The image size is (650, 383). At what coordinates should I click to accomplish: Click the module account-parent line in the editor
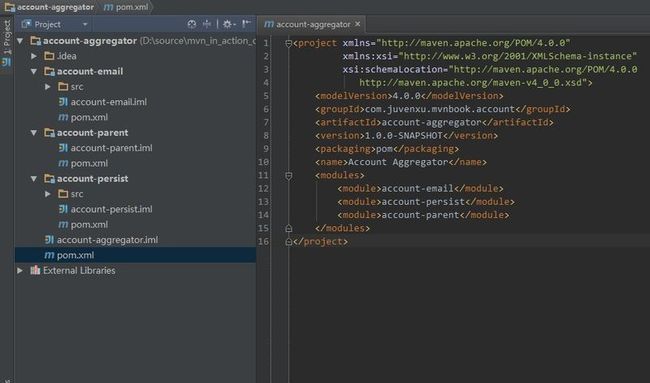click(x=423, y=216)
